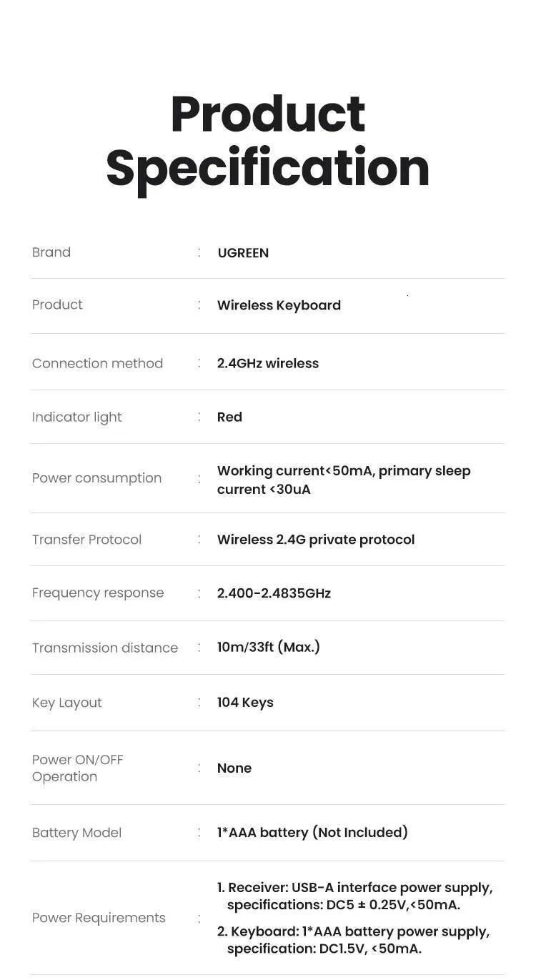
Task: Click the Wireless Keyboard product value
Action: (279, 305)
